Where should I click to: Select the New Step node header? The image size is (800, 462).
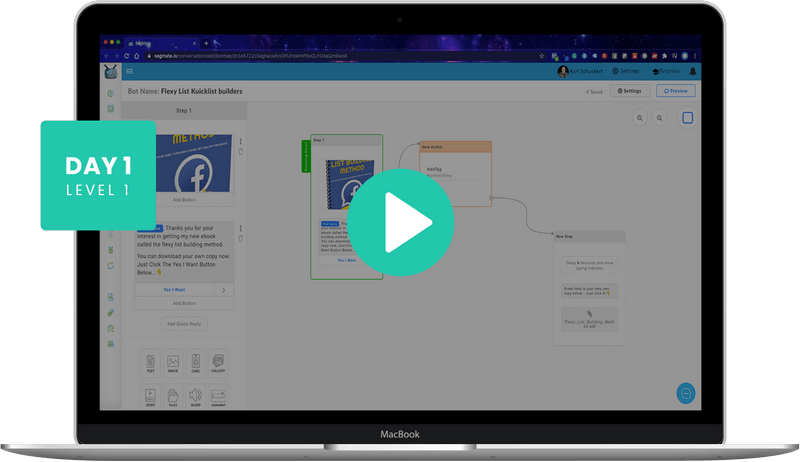[590, 237]
